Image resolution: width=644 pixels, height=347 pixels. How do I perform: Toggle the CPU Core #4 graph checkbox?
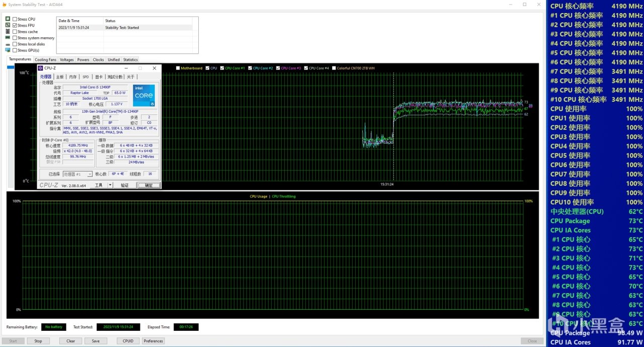306,68
